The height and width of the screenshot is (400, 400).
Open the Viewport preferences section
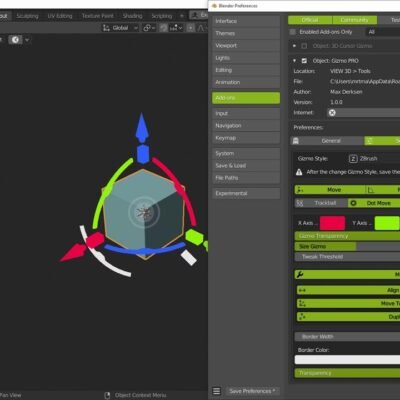point(246,46)
